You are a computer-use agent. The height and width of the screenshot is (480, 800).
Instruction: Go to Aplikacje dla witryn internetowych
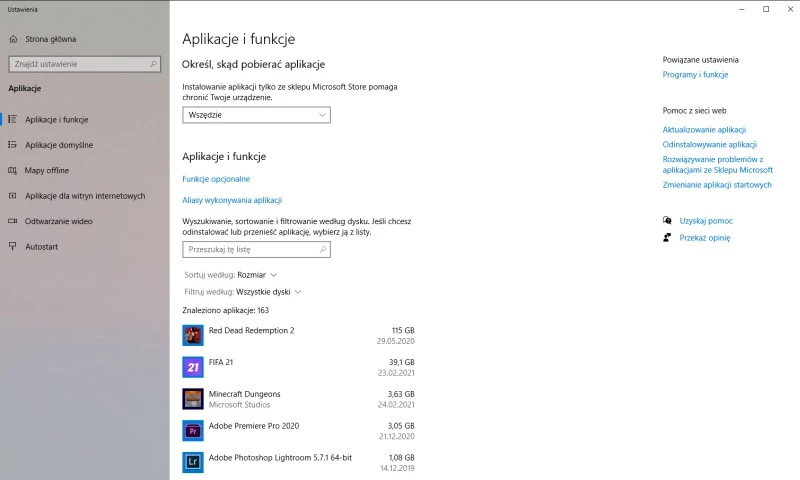(x=85, y=196)
